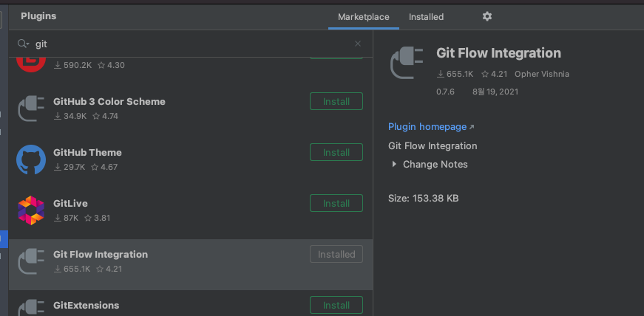This screenshot has height=316, width=644.
Task: Expand the Change Notes section
Action: [394, 164]
